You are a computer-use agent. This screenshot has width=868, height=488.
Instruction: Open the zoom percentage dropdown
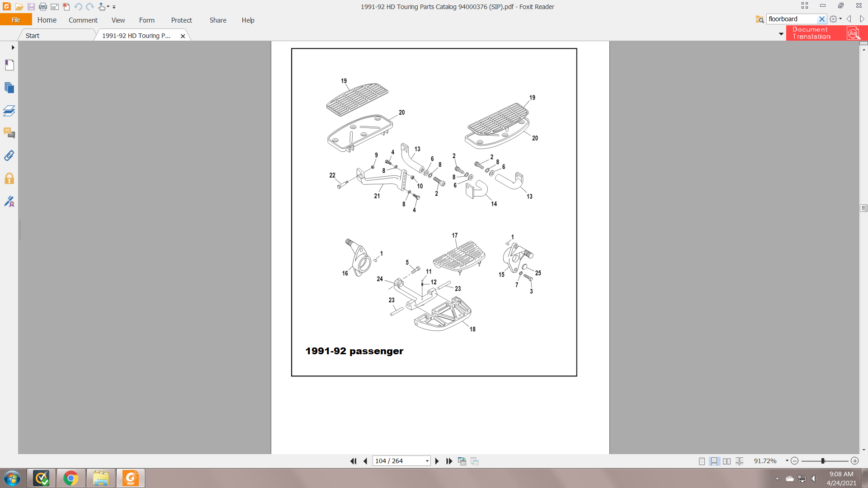787,461
